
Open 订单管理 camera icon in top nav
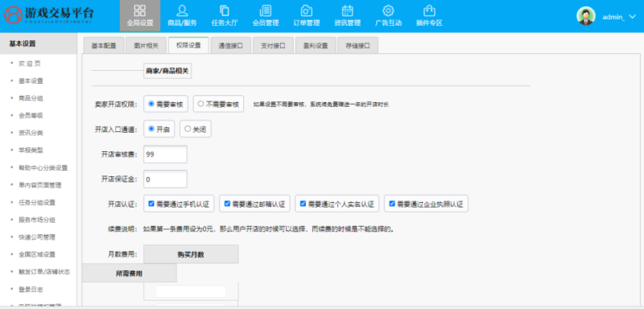click(x=307, y=10)
